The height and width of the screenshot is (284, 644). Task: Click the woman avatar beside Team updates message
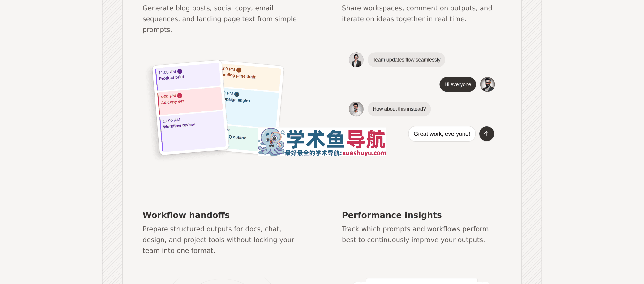coord(356,60)
